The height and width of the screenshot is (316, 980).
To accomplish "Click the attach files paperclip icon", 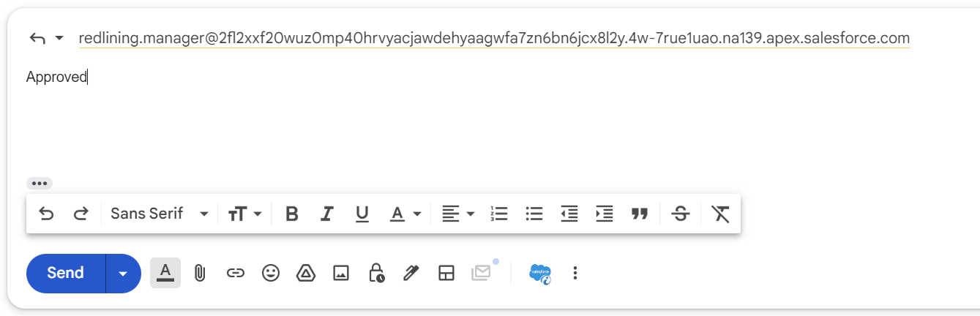I will [x=199, y=273].
